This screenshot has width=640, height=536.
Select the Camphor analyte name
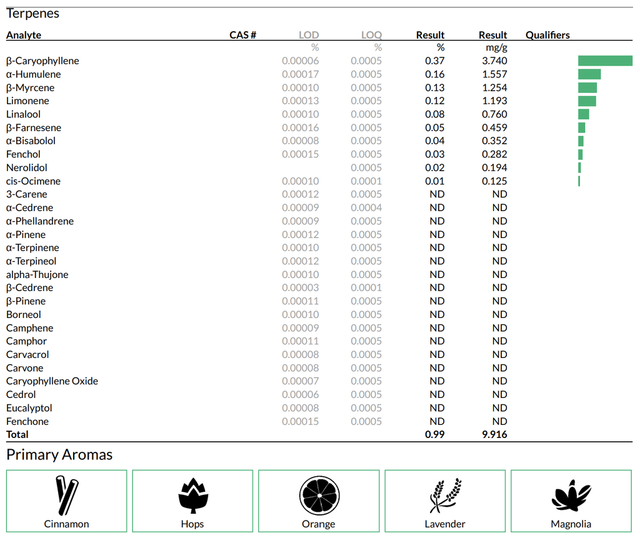click(27, 341)
